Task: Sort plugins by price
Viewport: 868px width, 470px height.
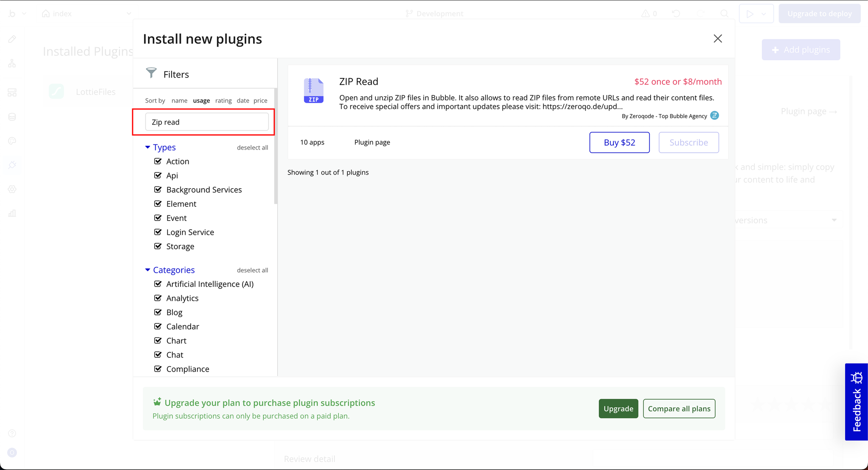Action: 260,100
